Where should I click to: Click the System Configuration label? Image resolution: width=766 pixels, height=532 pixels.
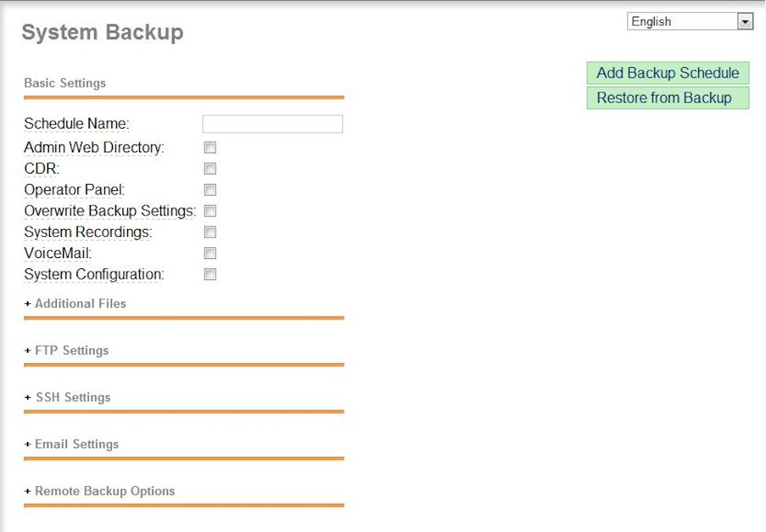94,275
